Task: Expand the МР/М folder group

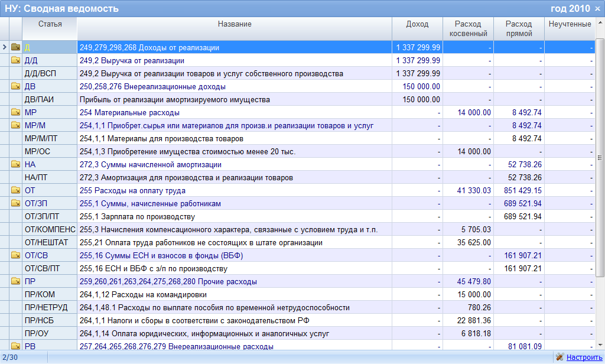Action: (15, 125)
